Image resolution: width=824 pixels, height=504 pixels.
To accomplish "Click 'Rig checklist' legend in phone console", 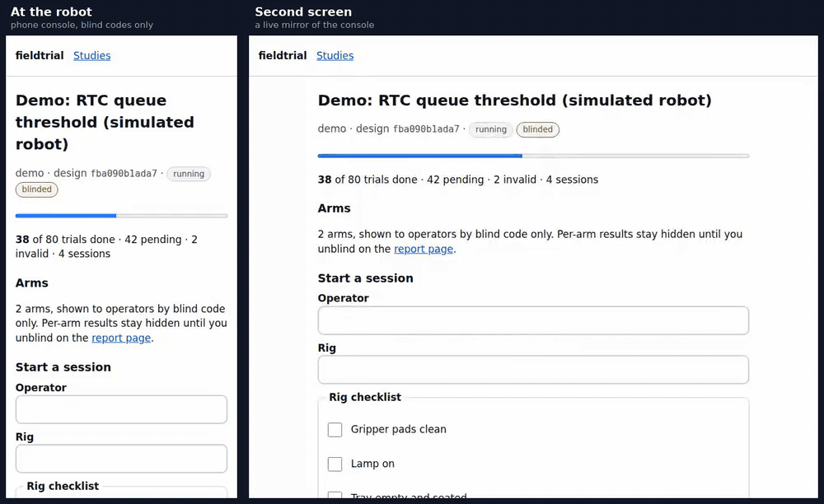I will [x=63, y=486].
